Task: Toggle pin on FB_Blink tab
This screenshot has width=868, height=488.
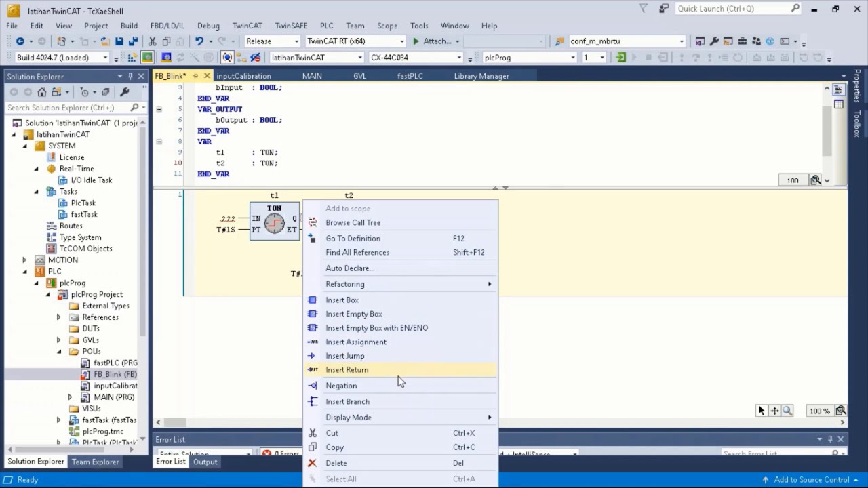Action: point(195,76)
